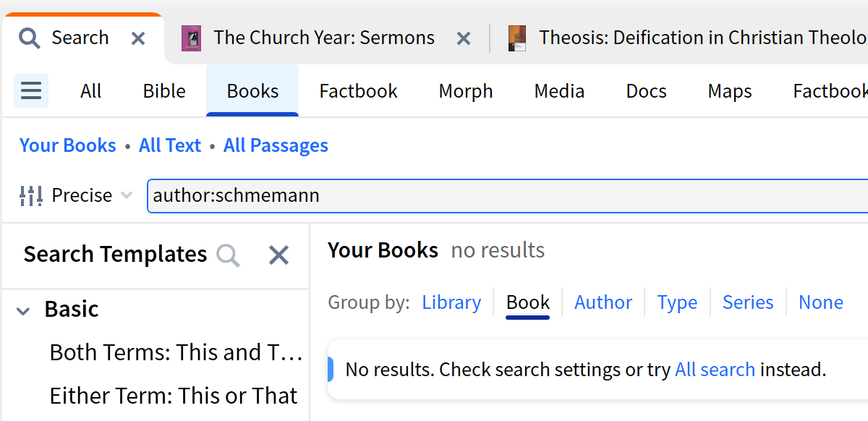Collapse the Basic templates section
Screen dimensions: 868x421
(24, 310)
